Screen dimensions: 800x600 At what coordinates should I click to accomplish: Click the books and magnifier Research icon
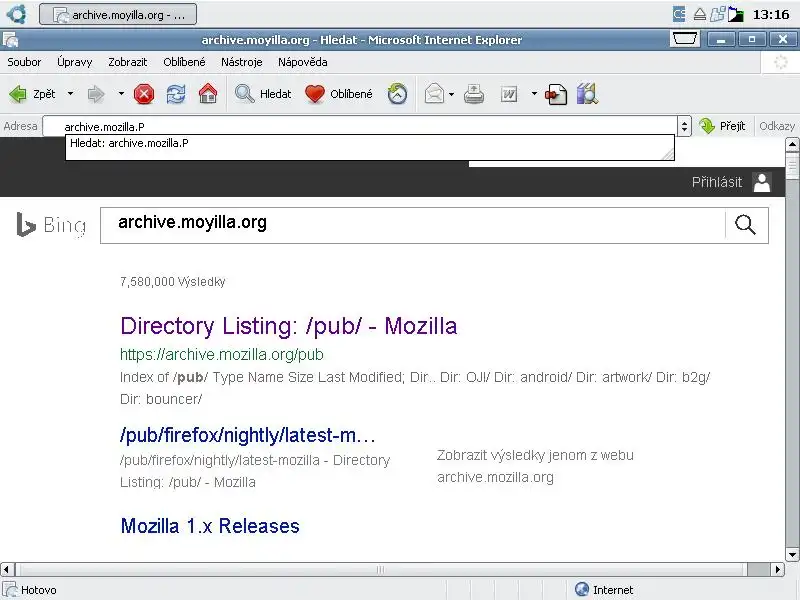coord(587,94)
